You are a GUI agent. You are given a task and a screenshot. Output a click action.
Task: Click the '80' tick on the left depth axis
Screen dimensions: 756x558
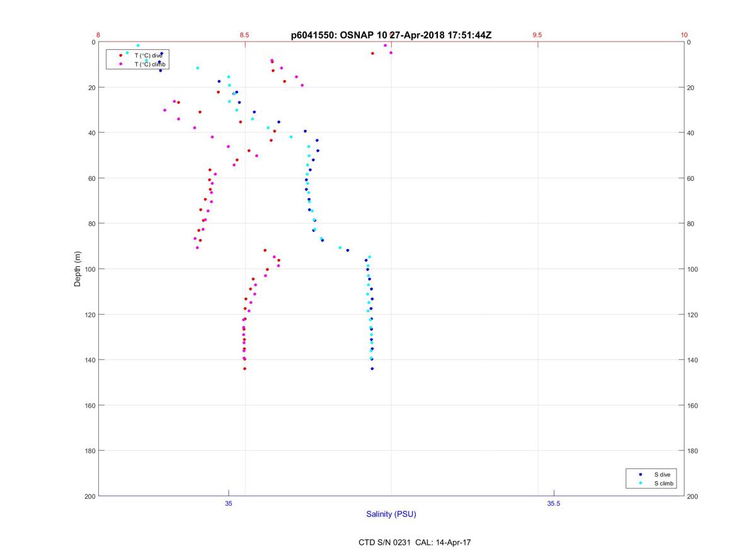[91, 224]
